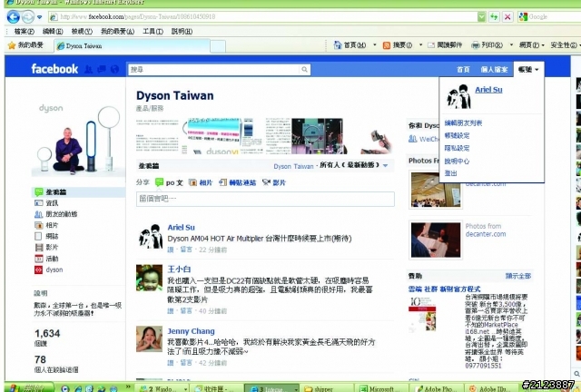Viewport: 581px width, 392px height.
Task: Click 個人檔案 in the Facebook header
Action: click(x=494, y=69)
